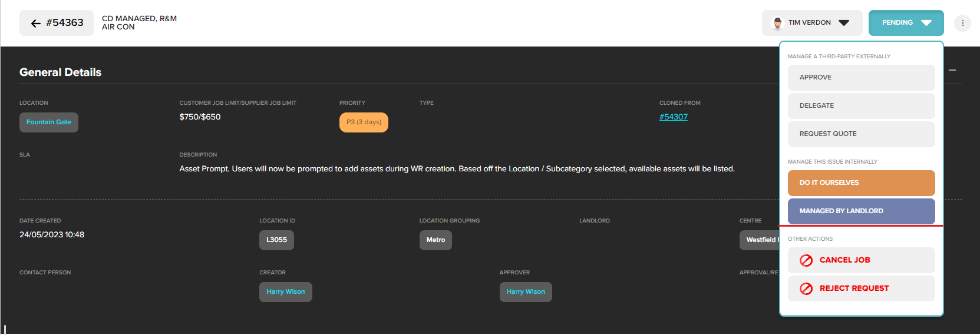Click the Reject Request prohibition icon
The width and height of the screenshot is (980, 335).
[806, 288]
